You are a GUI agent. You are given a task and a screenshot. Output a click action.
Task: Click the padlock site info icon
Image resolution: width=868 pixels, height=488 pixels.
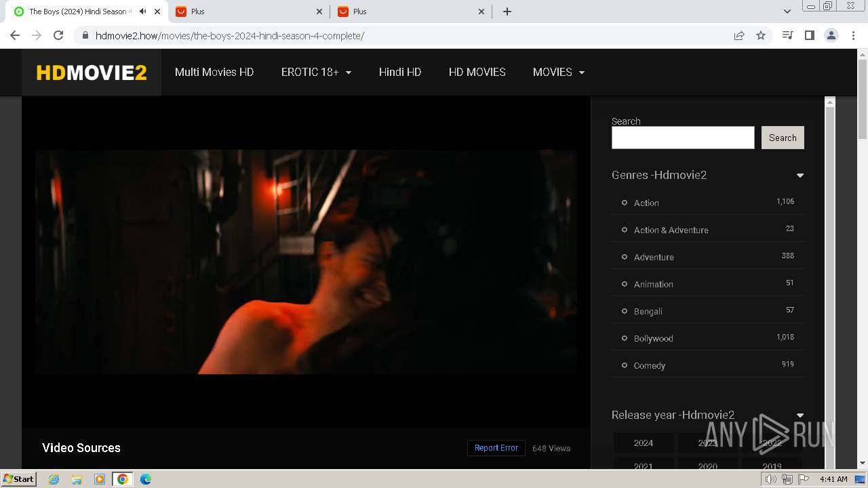click(x=85, y=35)
